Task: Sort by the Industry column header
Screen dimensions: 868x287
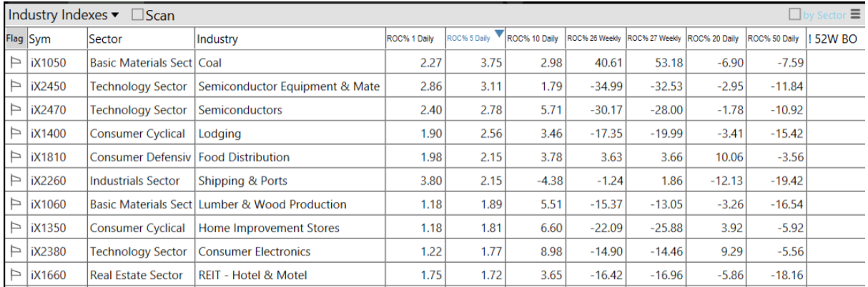Action: point(218,39)
